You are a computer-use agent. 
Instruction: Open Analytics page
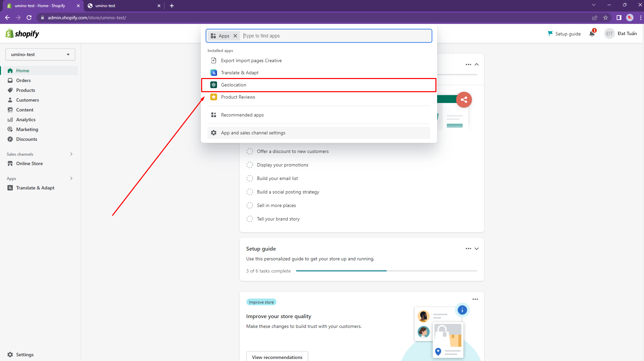pyautogui.click(x=26, y=120)
